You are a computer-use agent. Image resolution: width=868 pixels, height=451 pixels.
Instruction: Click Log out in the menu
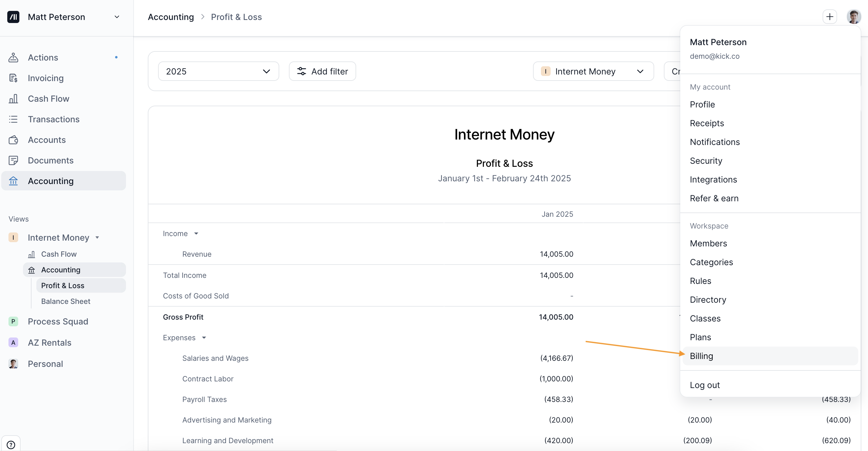(x=704, y=385)
